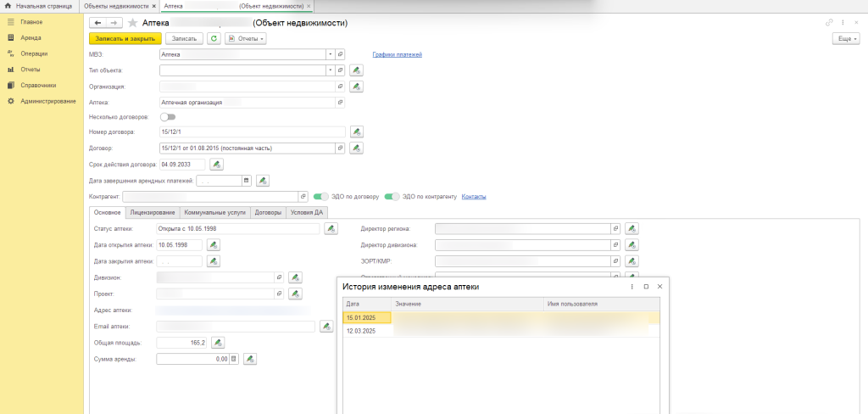Open calculator icon in Сумма аренды field
The image size is (868, 414).
(234, 359)
